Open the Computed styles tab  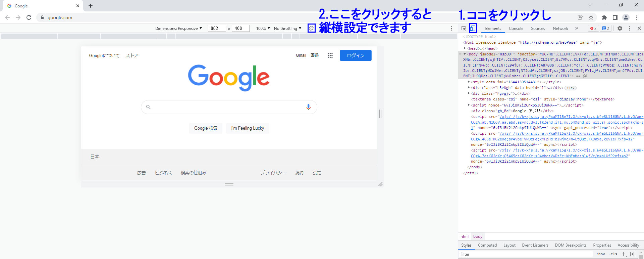tap(487, 245)
